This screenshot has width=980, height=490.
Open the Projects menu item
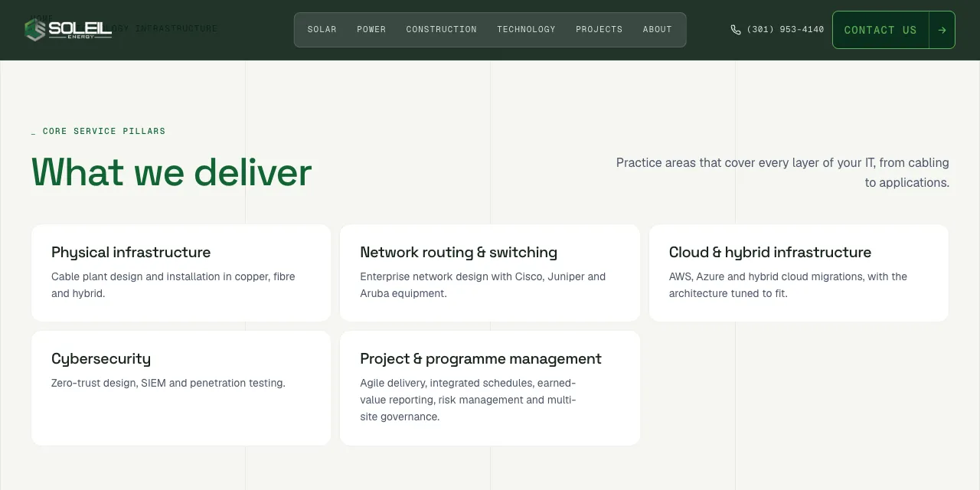pos(599,30)
